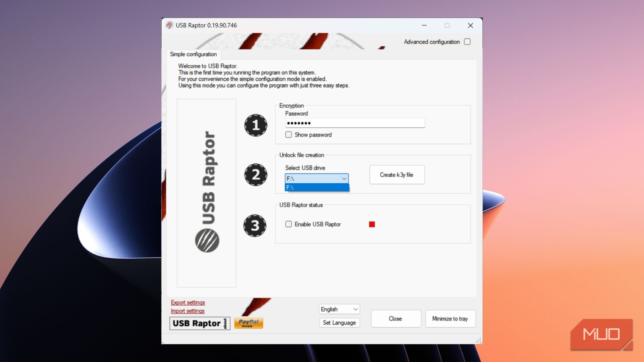Click the USB Raptor about button
Viewport: 644px width, 362px height.
tap(200, 323)
